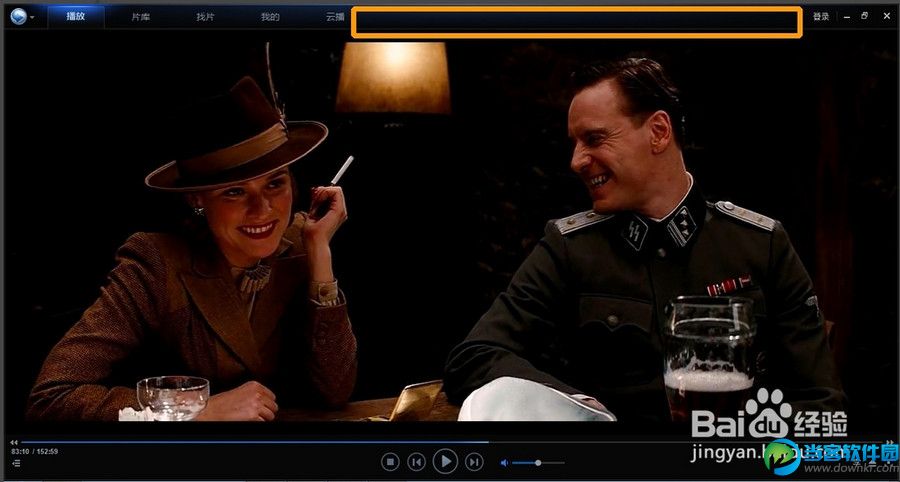900x482 pixels.
Task: Seek on the playback progress bar
Action: coord(450,442)
